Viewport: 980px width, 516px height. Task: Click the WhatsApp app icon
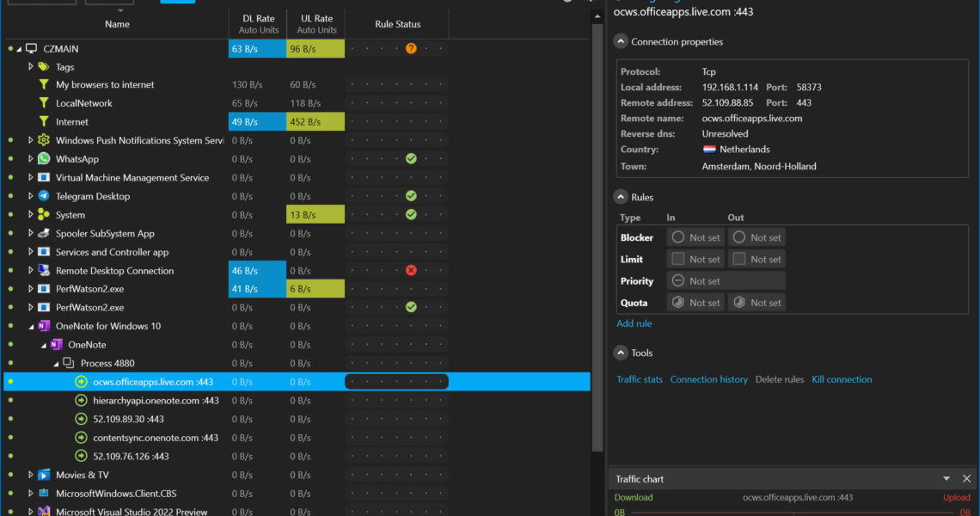(43, 159)
